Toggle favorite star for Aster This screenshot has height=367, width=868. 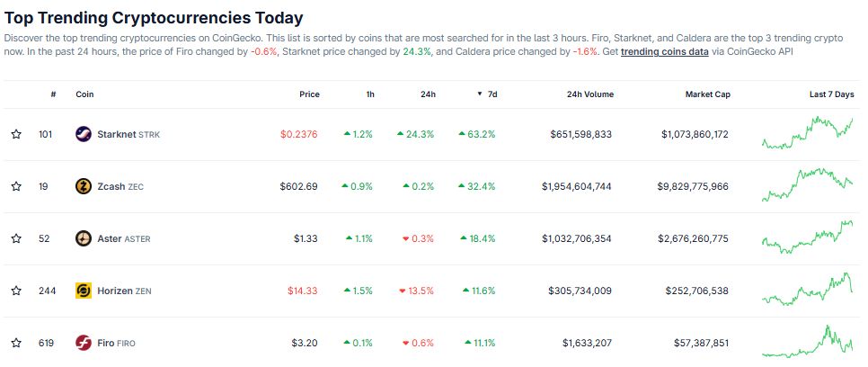click(16, 238)
